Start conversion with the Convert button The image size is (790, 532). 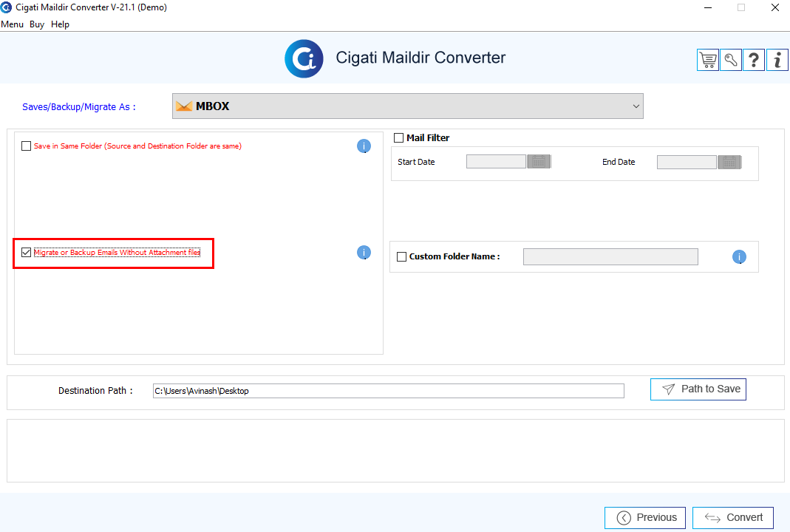click(x=733, y=518)
